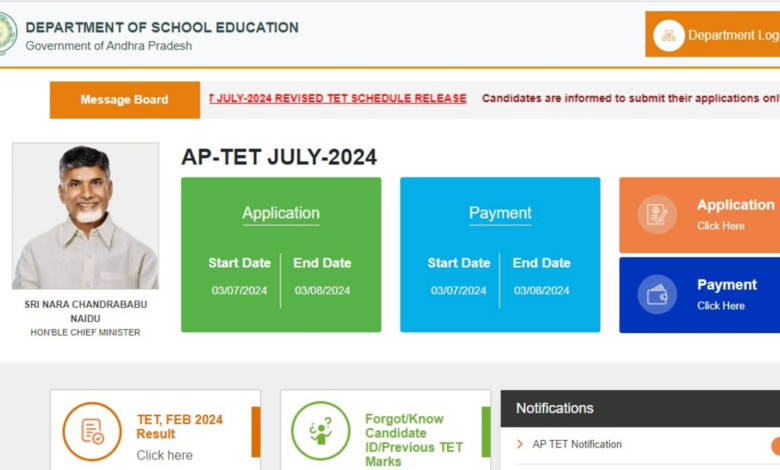Viewport: 780px width, 470px height.
Task: Click the blue Payment dates card heading
Action: (500, 213)
